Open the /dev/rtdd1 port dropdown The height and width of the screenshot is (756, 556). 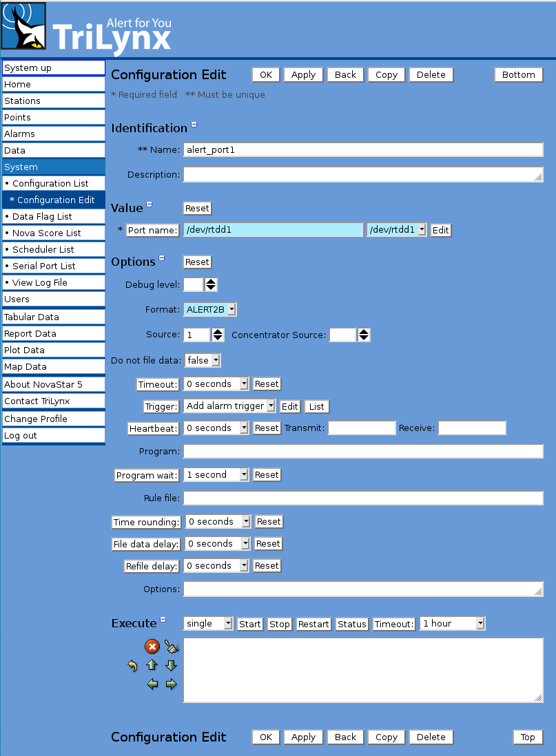(x=397, y=229)
